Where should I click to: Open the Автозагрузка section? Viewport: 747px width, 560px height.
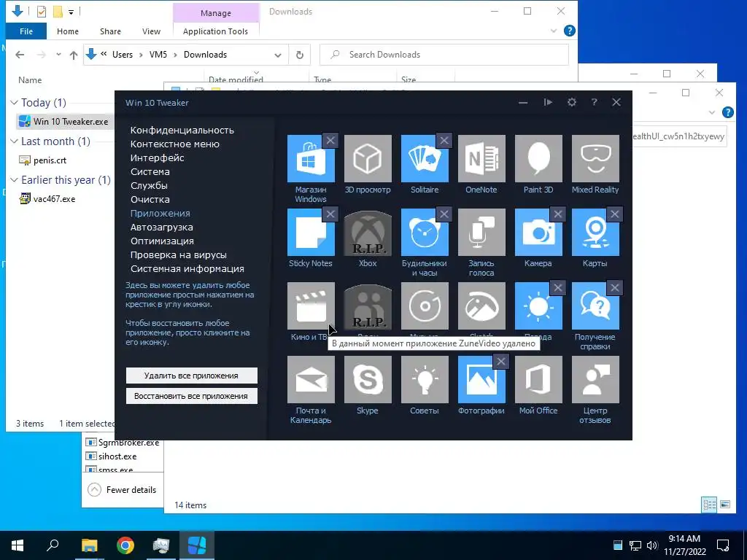[161, 227]
